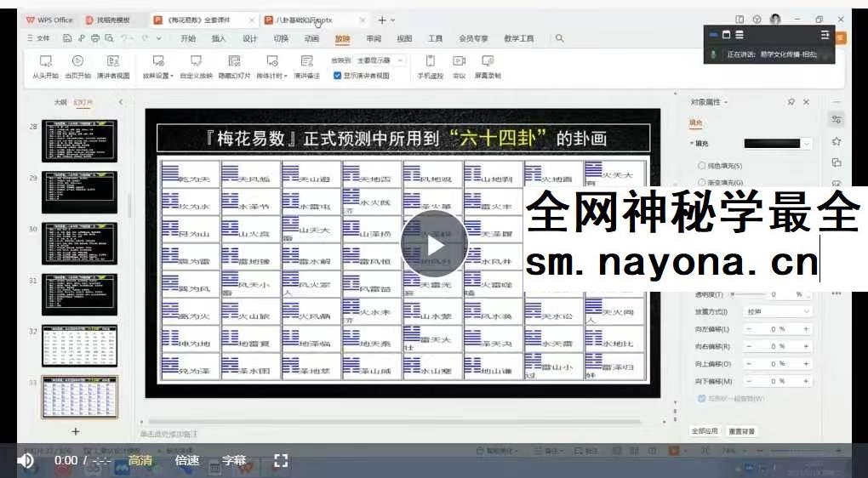Click the 全部应用 button
This screenshot has height=478, width=868.
coord(704,431)
